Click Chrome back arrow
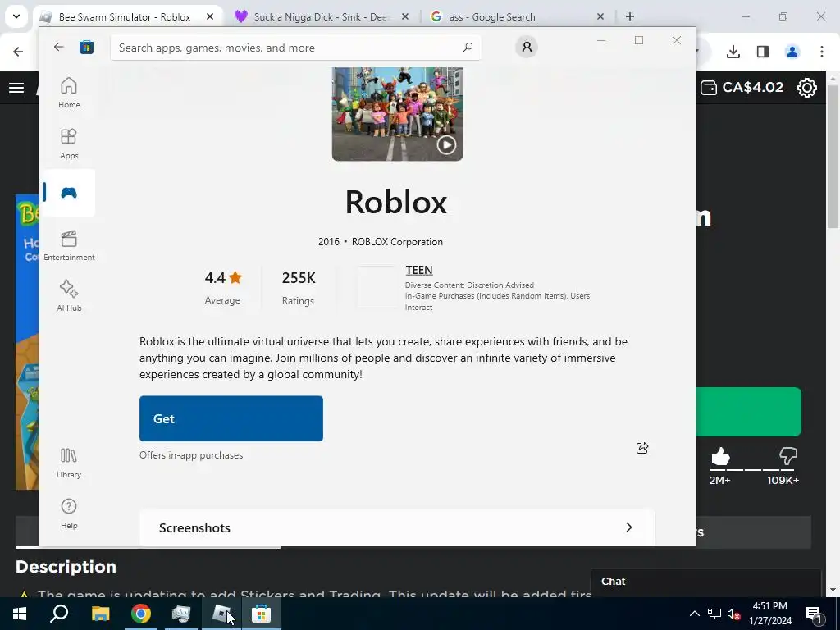This screenshot has height=630, width=840. pyautogui.click(x=18, y=52)
